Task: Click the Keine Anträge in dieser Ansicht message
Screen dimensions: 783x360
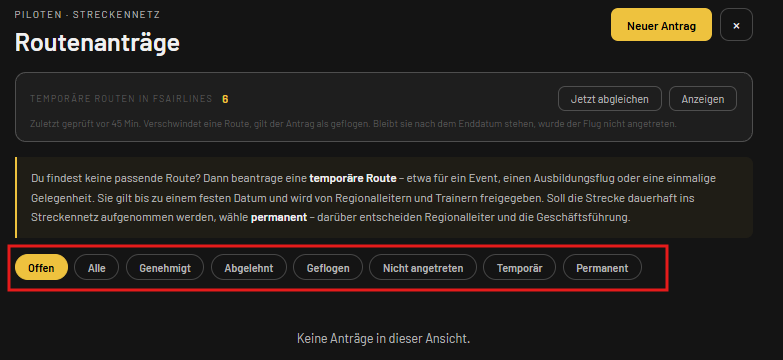Action: tap(384, 339)
